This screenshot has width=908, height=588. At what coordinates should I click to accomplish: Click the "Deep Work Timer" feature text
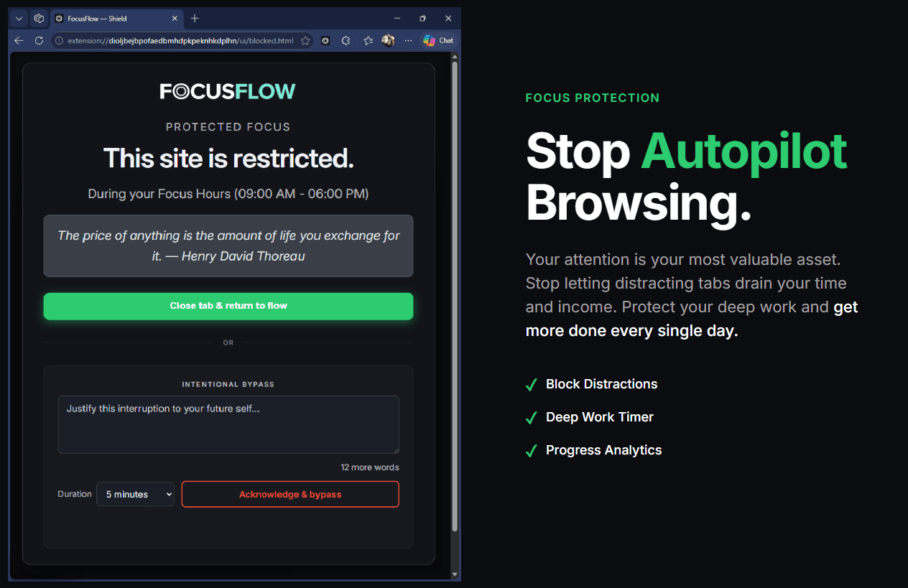600,417
